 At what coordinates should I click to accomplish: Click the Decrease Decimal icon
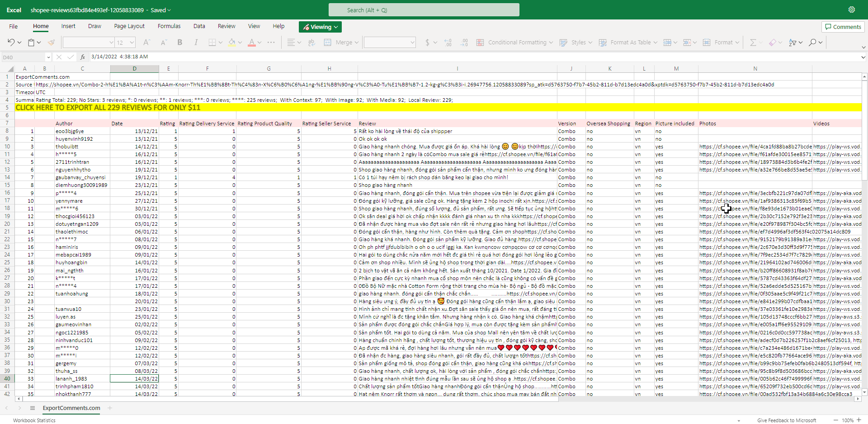(464, 42)
